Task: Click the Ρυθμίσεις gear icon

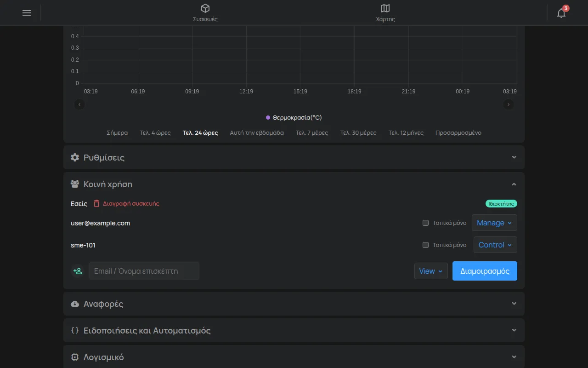Action: [75, 157]
